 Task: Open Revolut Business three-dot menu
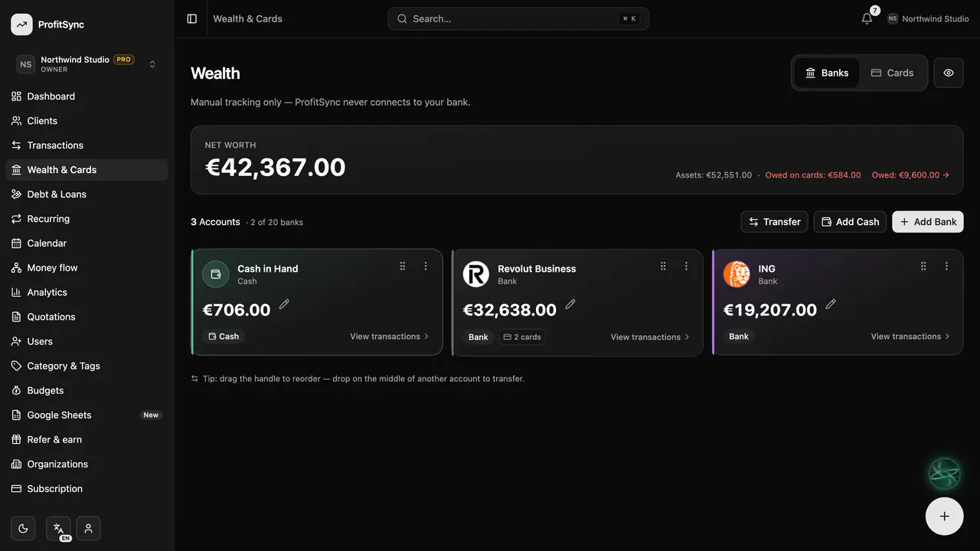click(686, 266)
